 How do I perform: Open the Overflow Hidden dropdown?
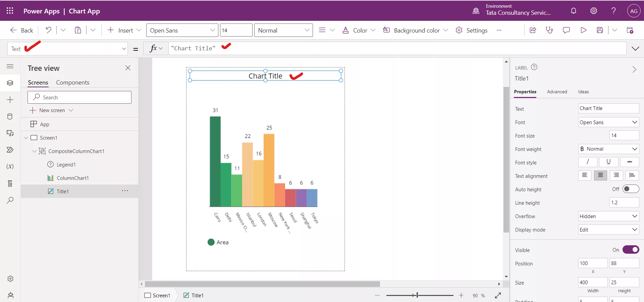608,216
